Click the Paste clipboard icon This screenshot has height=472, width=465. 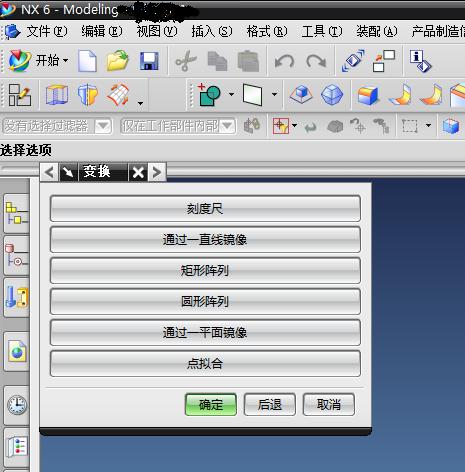tap(248, 61)
